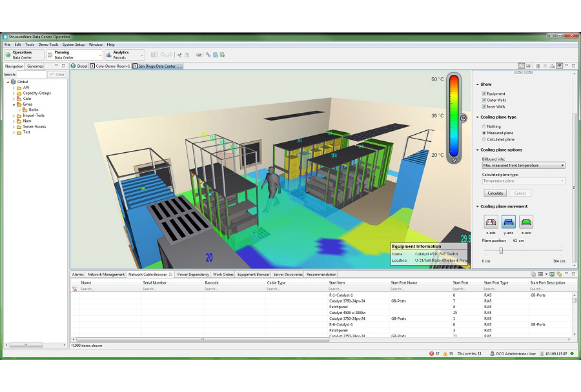Image resolution: width=581 pixels, height=392 pixels.
Task: Uncheck the Inner Walls checkbox
Action: click(484, 106)
